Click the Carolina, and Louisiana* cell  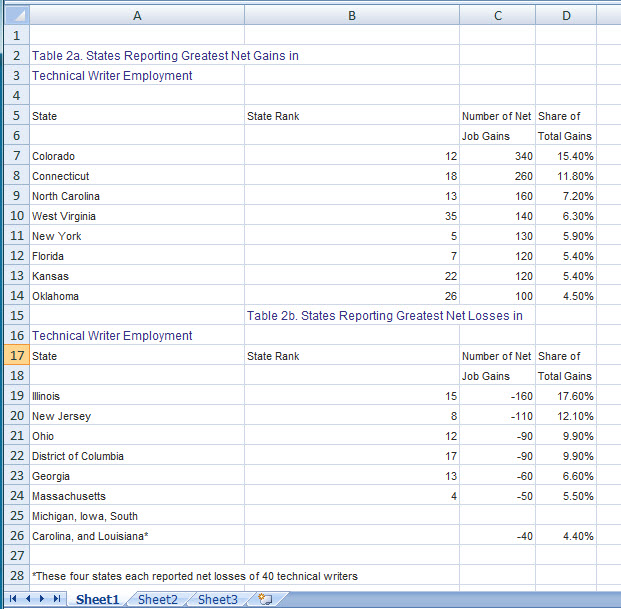[137, 535]
